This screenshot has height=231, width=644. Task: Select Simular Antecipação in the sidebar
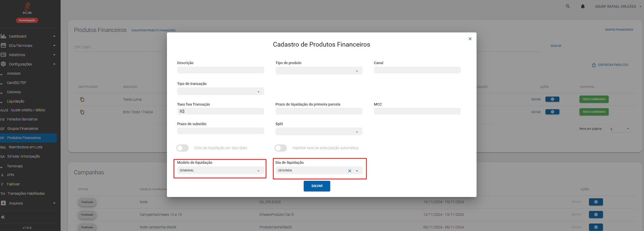pos(24,157)
